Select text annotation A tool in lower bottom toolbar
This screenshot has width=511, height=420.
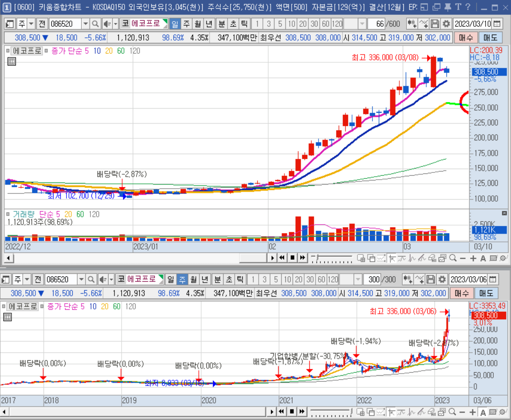pos(483,412)
